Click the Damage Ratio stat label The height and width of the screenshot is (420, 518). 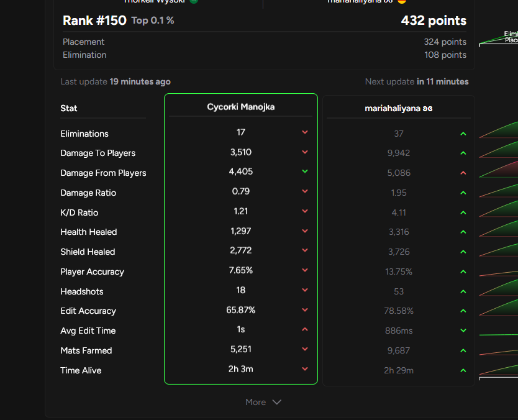click(88, 193)
